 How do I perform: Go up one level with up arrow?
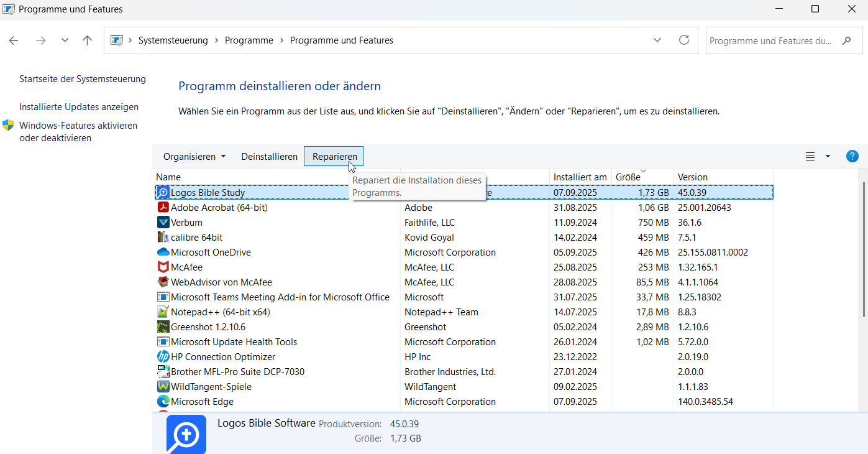tap(87, 40)
